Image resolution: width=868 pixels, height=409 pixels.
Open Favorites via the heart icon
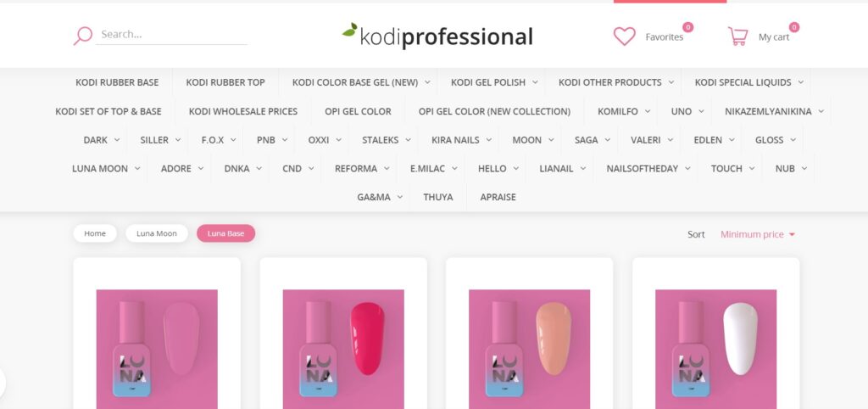pyautogui.click(x=625, y=36)
